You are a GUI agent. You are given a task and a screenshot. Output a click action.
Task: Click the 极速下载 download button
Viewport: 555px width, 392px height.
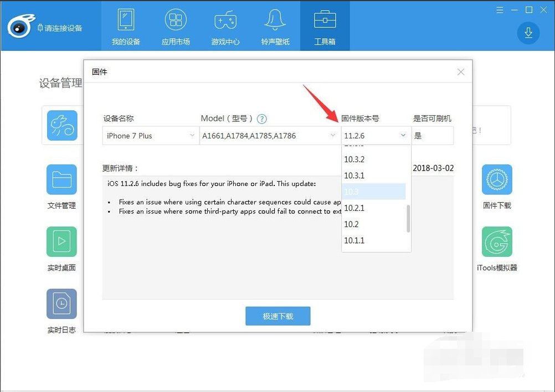[x=277, y=316]
